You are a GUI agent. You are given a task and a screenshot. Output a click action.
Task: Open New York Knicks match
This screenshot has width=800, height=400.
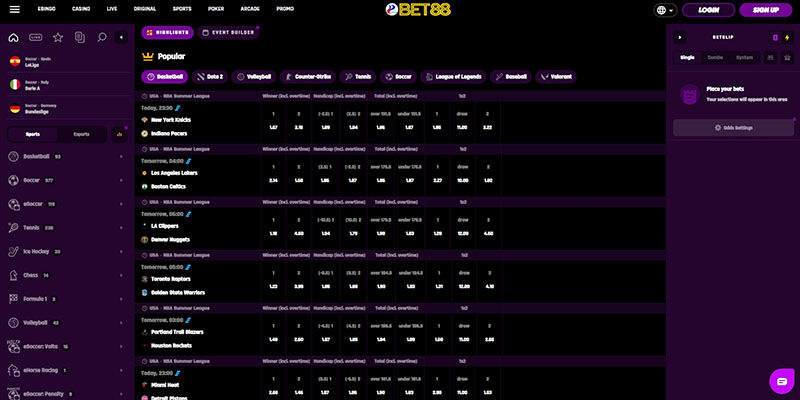[x=169, y=120]
